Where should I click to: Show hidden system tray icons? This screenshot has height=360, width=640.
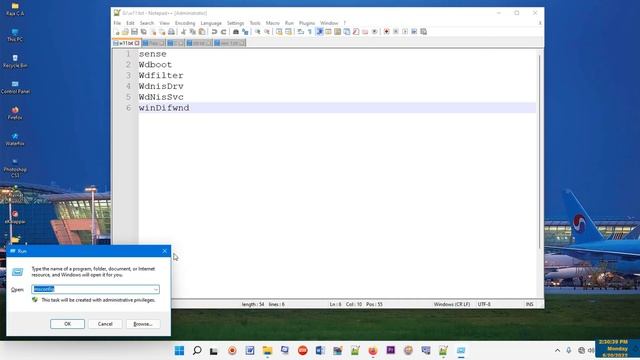558,351
